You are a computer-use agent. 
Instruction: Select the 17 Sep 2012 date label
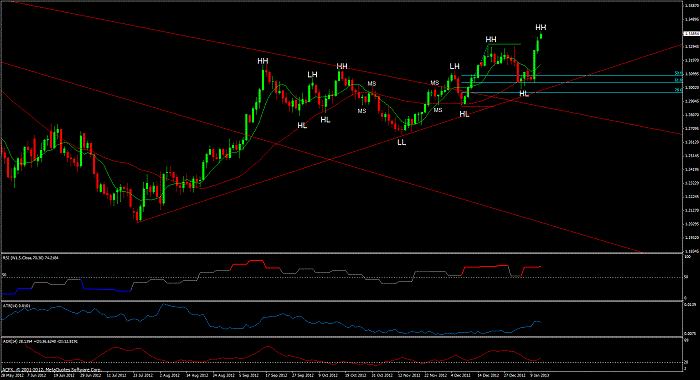pos(276,376)
